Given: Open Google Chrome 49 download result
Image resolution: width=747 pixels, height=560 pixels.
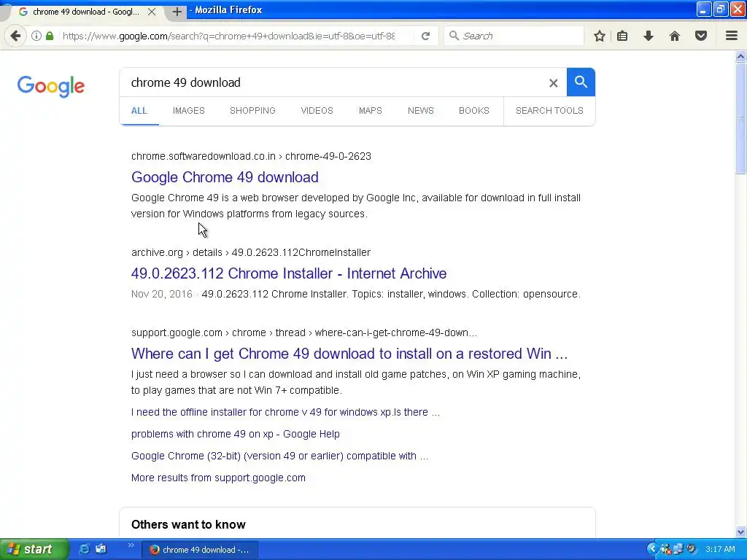Looking at the screenshot, I should pyautogui.click(x=225, y=177).
